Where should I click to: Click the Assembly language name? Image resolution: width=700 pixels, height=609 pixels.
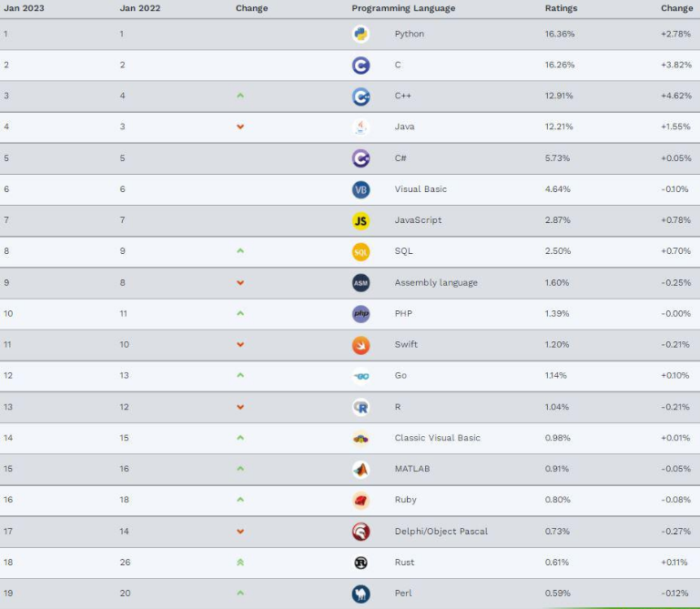(x=436, y=282)
